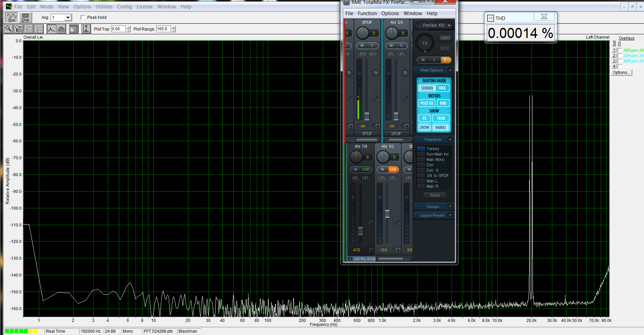The height and width of the screenshot is (335, 644).
Task: Click wrench settings icon on TotalMix AN 1/2 channel
Action: tap(397, 222)
